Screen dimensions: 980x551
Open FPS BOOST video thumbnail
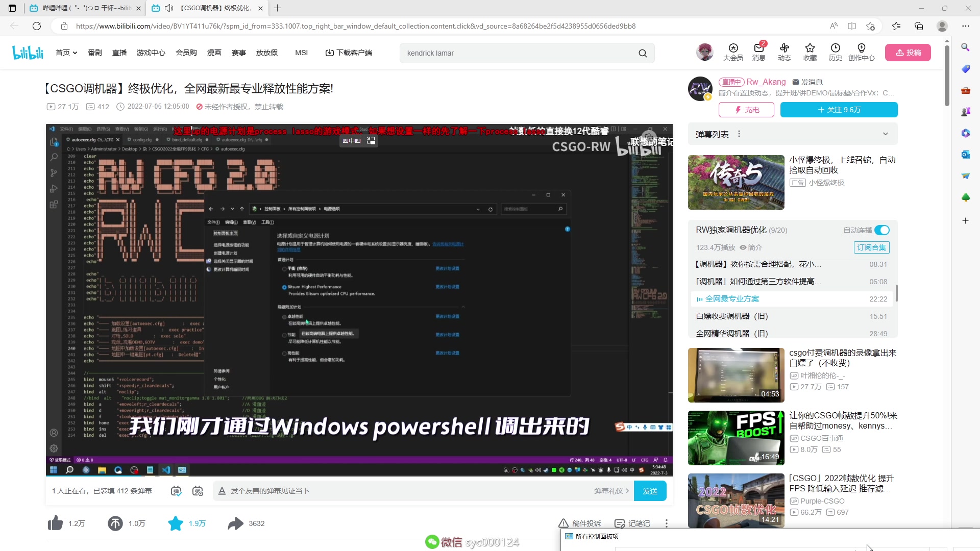(736, 438)
